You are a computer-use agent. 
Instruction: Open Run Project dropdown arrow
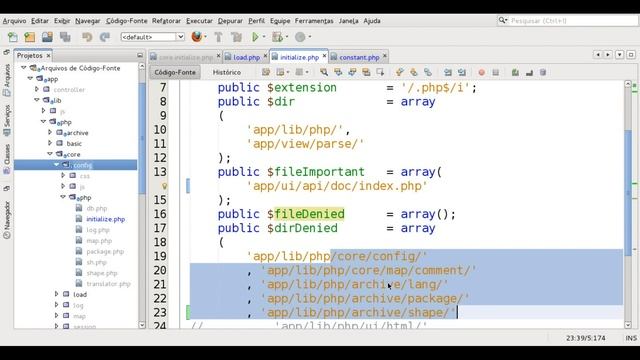(x=264, y=37)
